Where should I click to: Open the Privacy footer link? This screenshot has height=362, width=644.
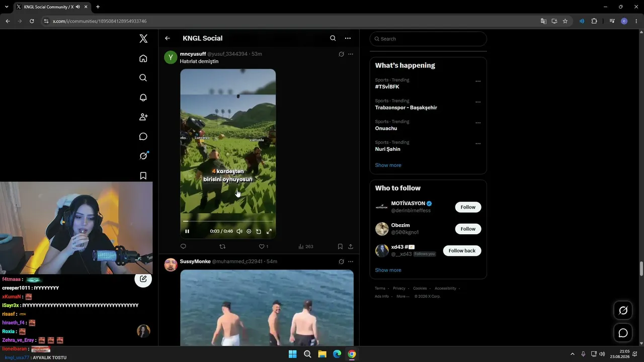pos(399,288)
